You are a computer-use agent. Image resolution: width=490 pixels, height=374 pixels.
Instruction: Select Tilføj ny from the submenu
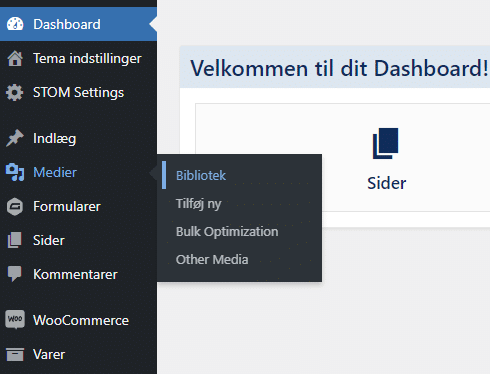[x=199, y=204]
